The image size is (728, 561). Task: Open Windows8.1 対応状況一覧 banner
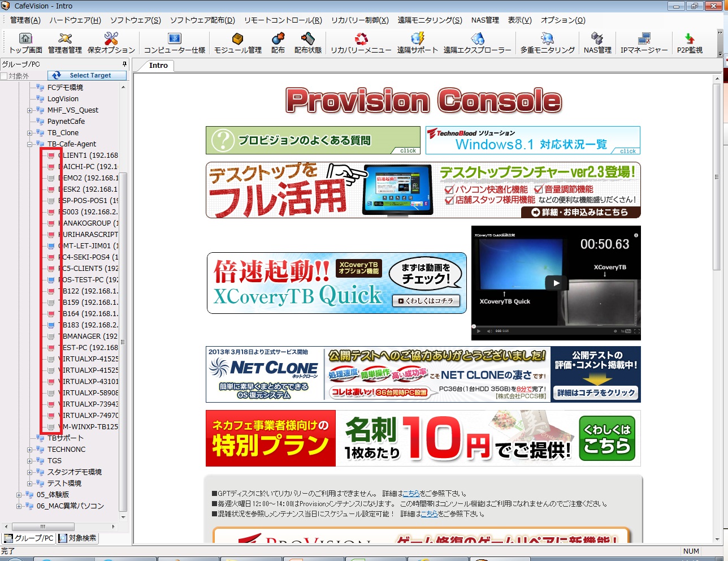[x=532, y=140]
